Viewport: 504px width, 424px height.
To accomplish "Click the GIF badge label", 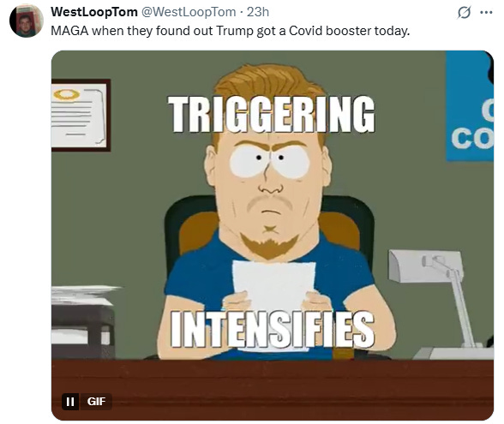I will [x=96, y=401].
